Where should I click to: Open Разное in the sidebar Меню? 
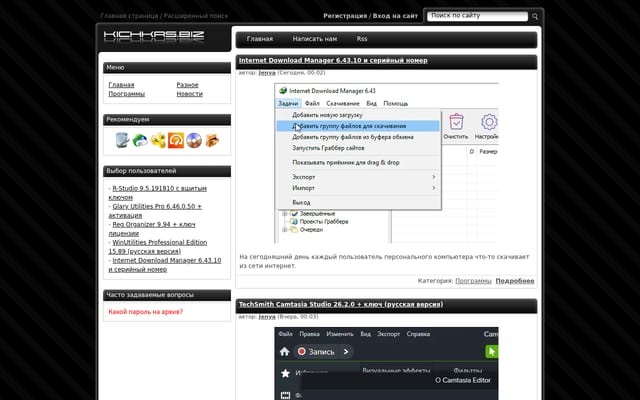pyautogui.click(x=187, y=85)
